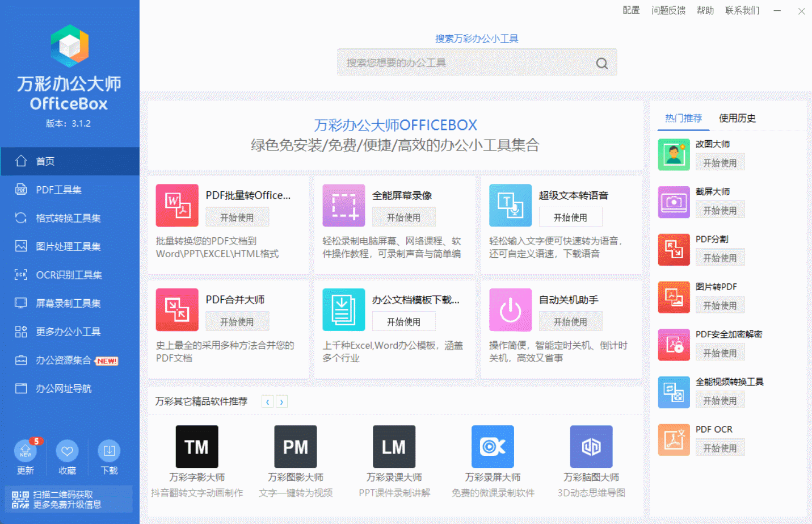Launch 万彩脑图大师 from recommended software
Viewport: 812px width, 524px height.
tap(591, 446)
